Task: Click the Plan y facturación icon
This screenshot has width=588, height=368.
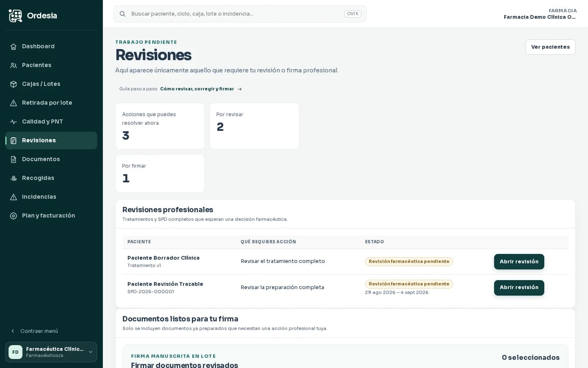Action: click(13, 216)
